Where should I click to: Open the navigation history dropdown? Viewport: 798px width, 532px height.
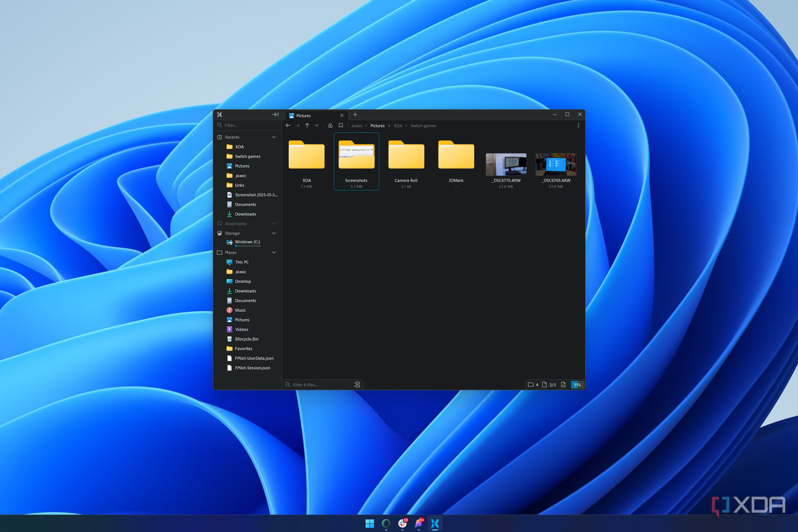click(317, 126)
